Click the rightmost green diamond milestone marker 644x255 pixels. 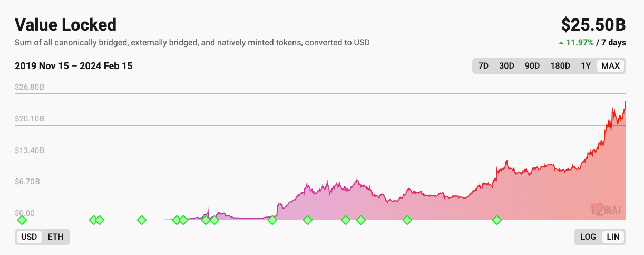click(x=496, y=220)
